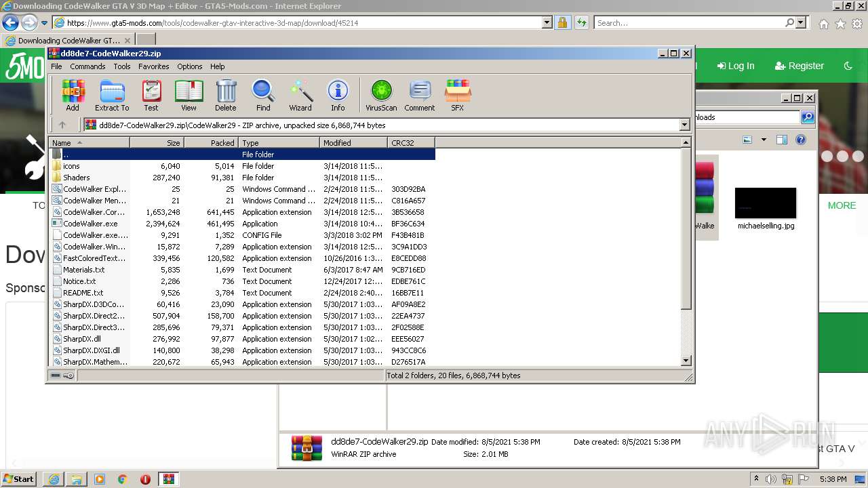Sort by the Name column header

[89, 142]
